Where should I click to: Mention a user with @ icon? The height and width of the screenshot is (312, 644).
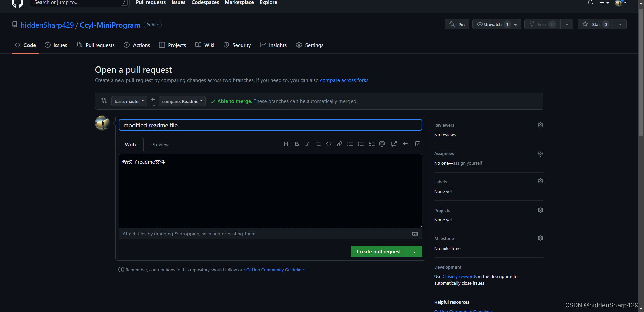pyautogui.click(x=382, y=144)
